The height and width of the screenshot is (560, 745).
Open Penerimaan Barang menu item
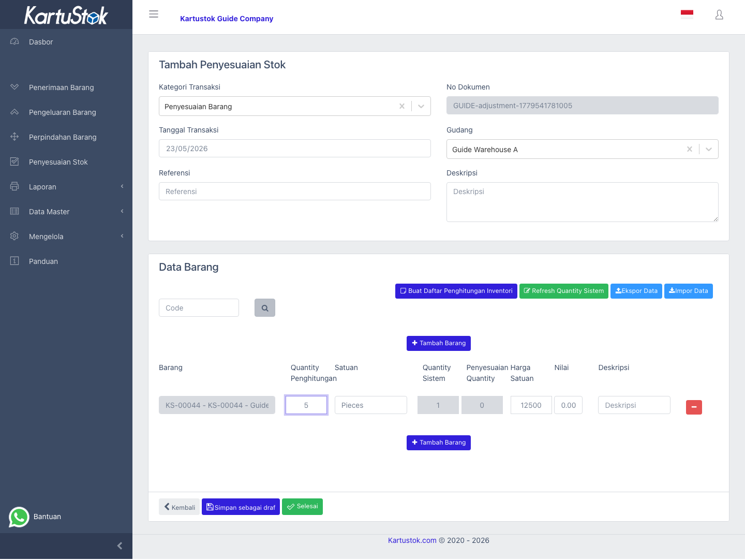[66, 87]
